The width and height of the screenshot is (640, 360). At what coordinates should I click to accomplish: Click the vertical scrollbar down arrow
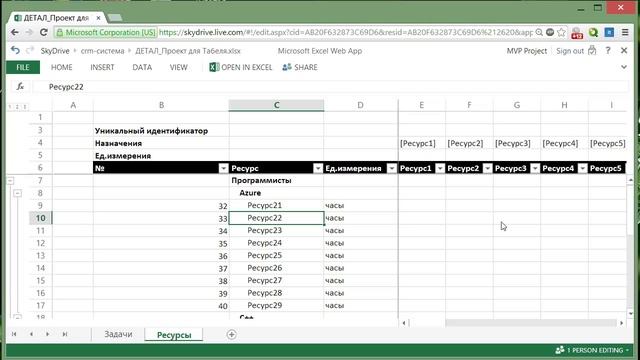[x=631, y=314]
